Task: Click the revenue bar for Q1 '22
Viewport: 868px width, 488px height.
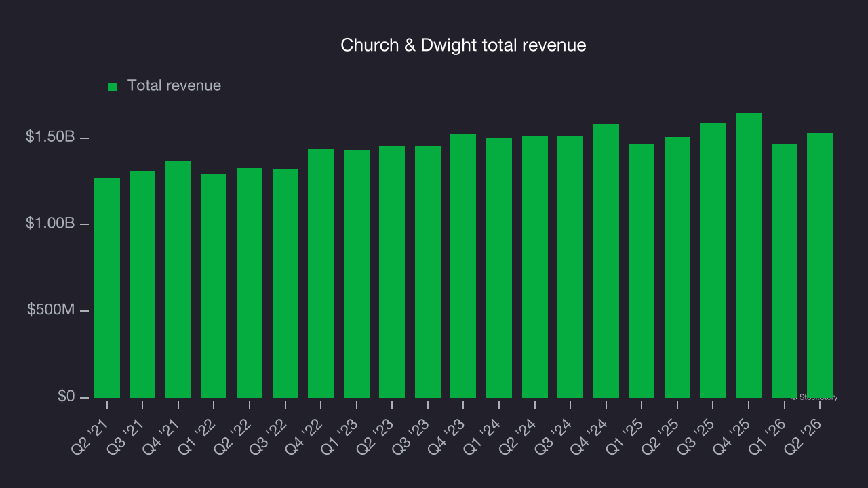Action: [214, 285]
